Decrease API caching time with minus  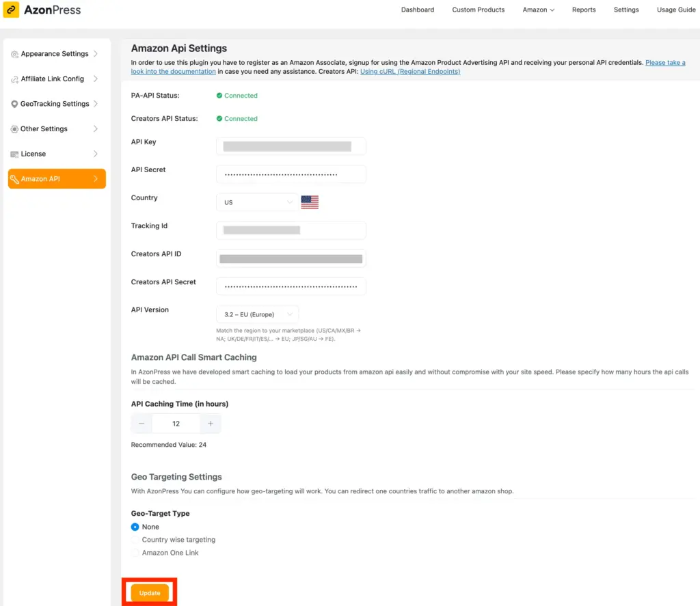pyautogui.click(x=142, y=424)
